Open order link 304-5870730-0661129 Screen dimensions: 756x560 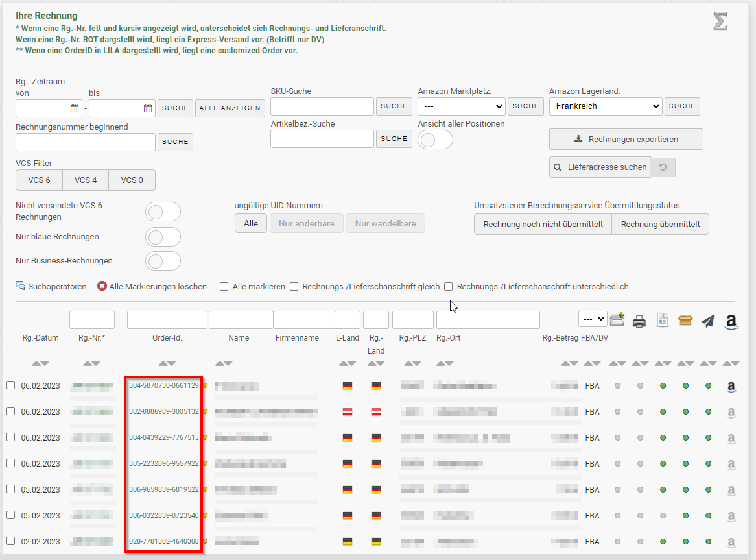[x=163, y=385]
